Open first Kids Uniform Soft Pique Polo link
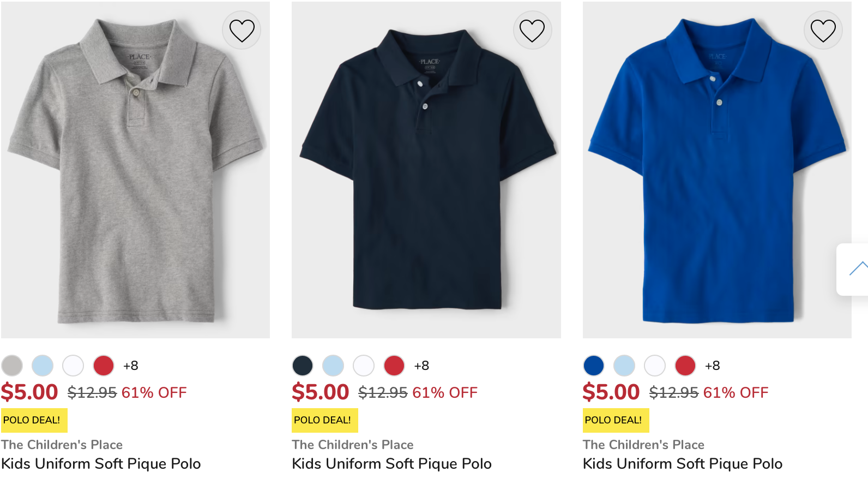 pyautogui.click(x=101, y=464)
